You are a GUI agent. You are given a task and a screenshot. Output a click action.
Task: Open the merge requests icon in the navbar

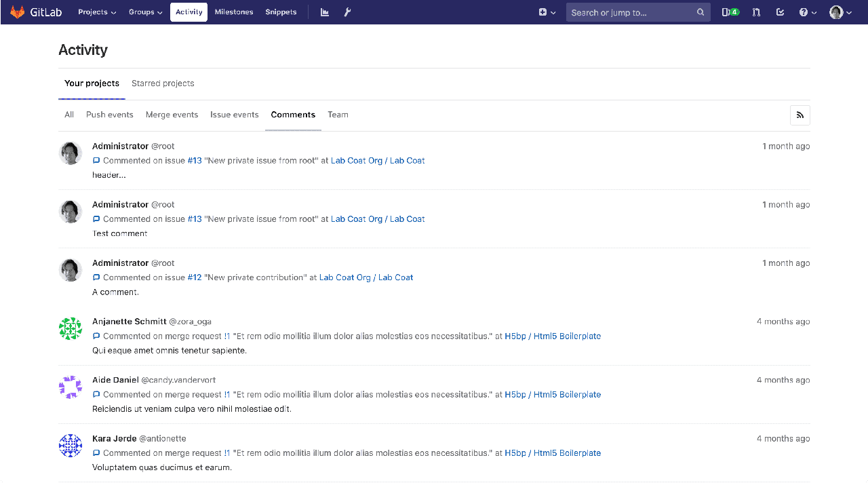[x=755, y=12]
